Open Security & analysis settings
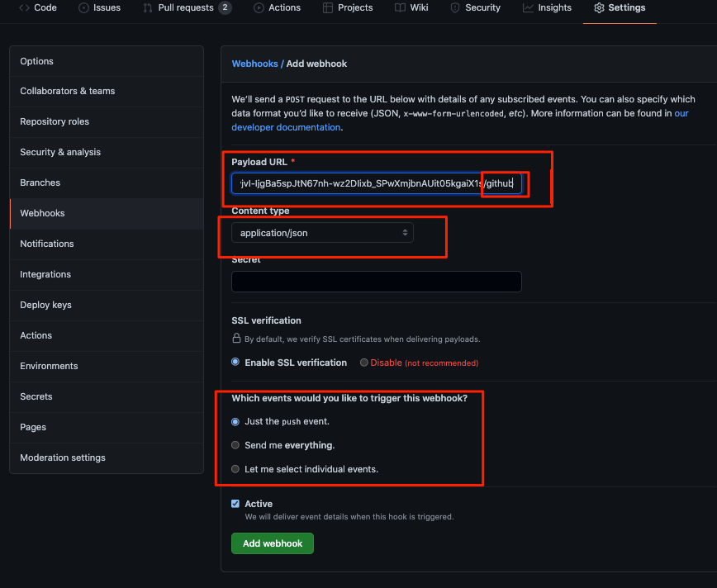 pos(107,152)
